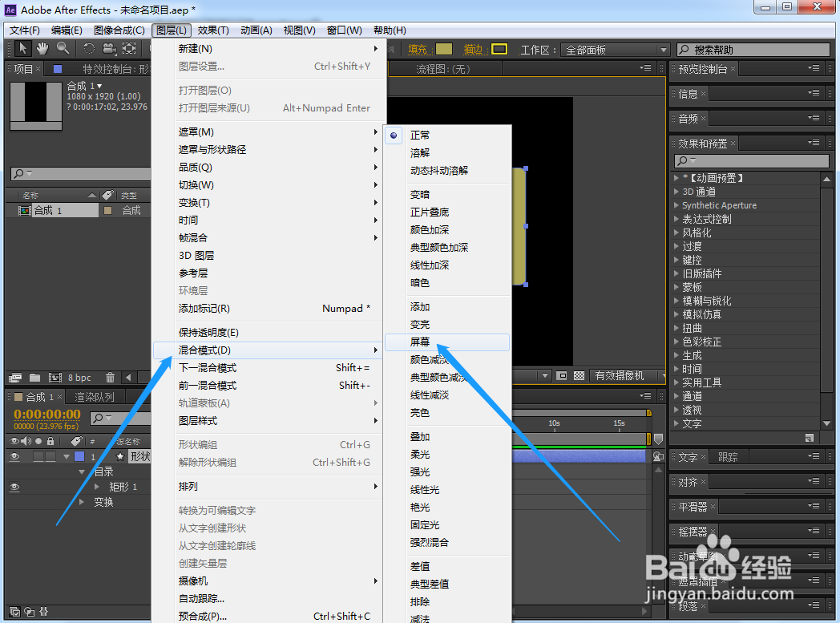Click layer 1 blue label color swatch
This screenshot has height=623, width=840.
(79, 456)
